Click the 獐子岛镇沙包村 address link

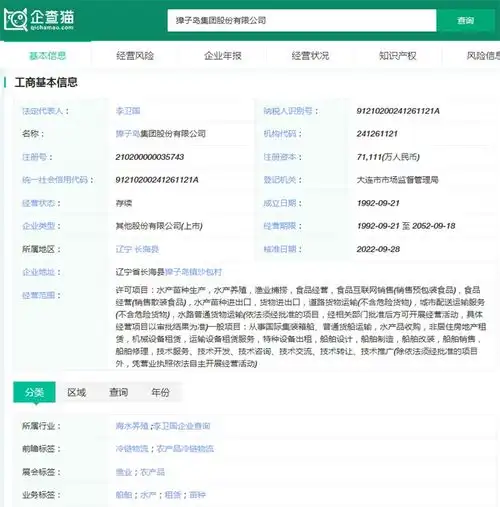tap(193, 272)
